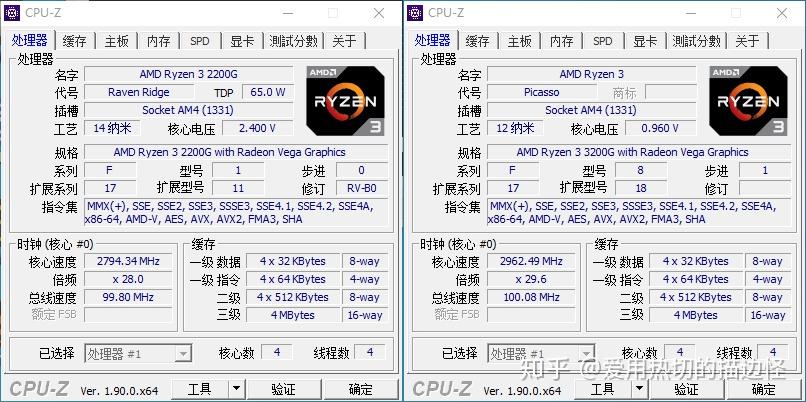This screenshot has width=806, height=402.
Task: Click 工具 button in left window
Action: pyautogui.click(x=200, y=389)
